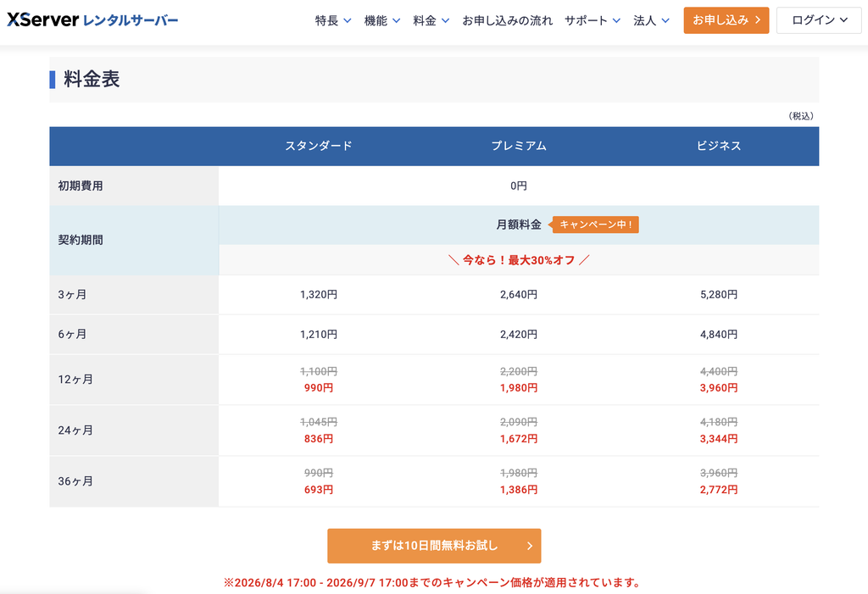Click the red 3,344円 campaign price
Image resolution: width=868 pixels, height=594 pixels.
[719, 439]
